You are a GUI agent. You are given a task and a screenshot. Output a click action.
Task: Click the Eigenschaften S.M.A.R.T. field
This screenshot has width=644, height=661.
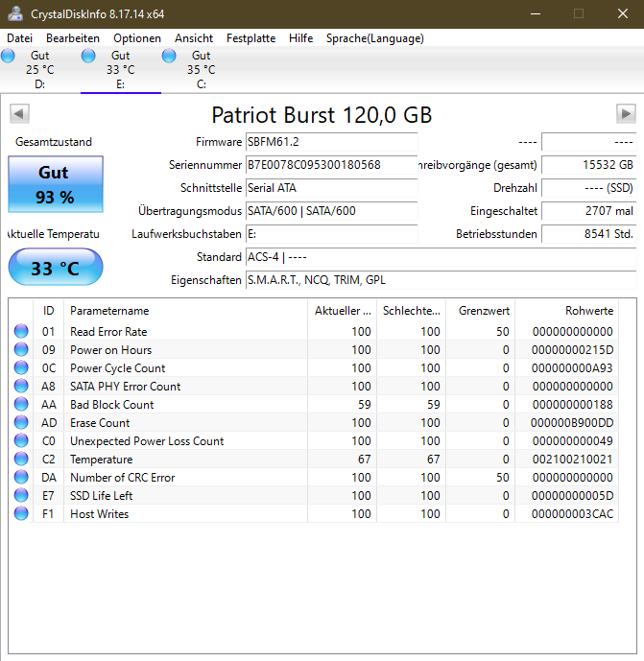point(441,280)
